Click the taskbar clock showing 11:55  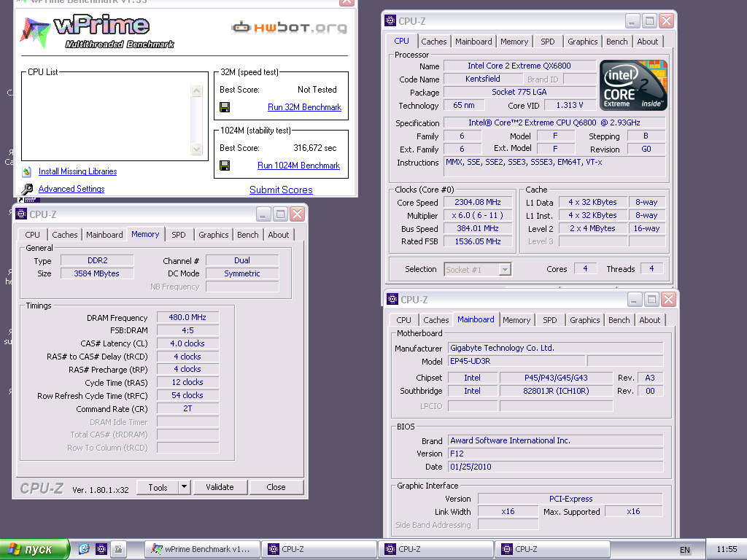pyautogui.click(x=727, y=550)
